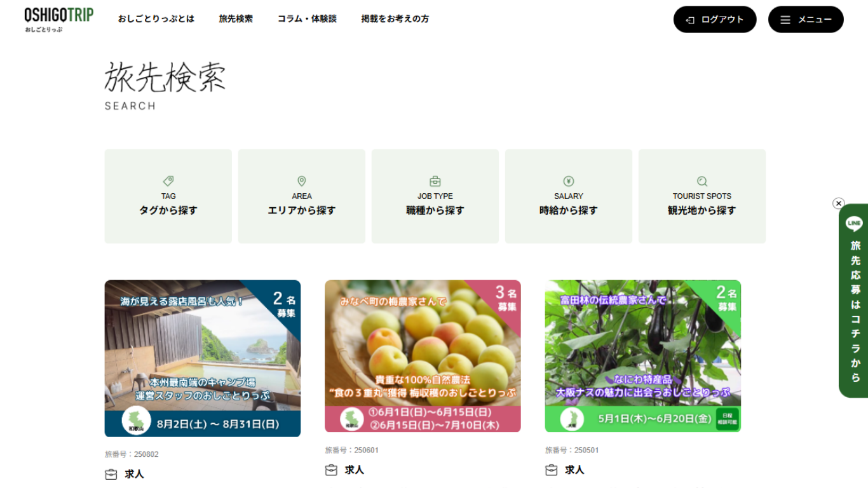The width and height of the screenshot is (868, 488).
Task: Click the tag icon above タグから探す
Action: click(168, 181)
